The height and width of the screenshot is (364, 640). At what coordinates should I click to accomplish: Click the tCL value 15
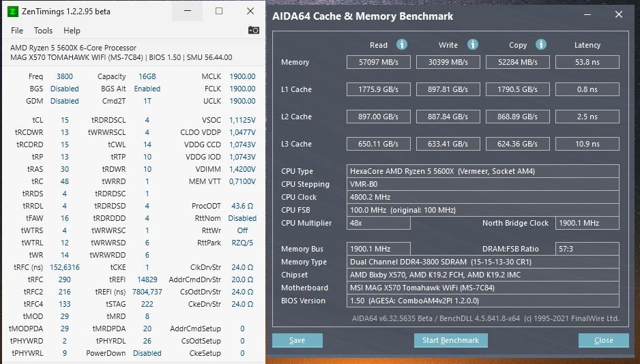click(65, 120)
